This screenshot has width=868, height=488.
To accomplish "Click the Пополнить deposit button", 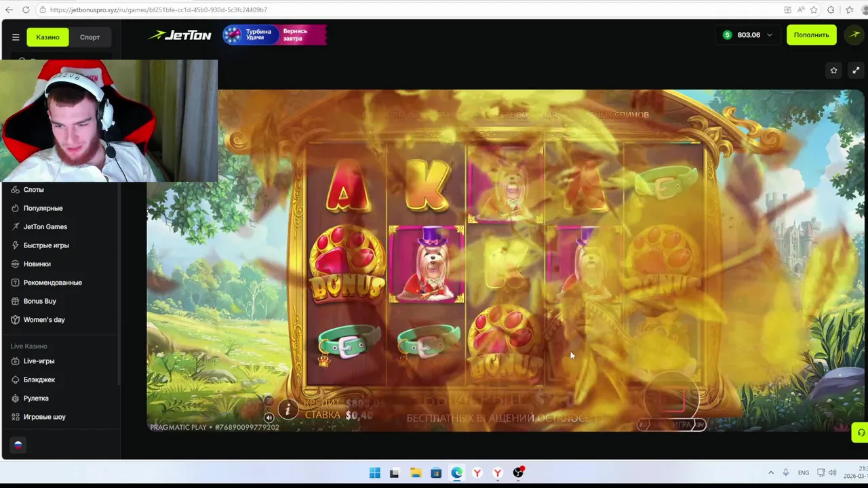I will [x=811, y=35].
